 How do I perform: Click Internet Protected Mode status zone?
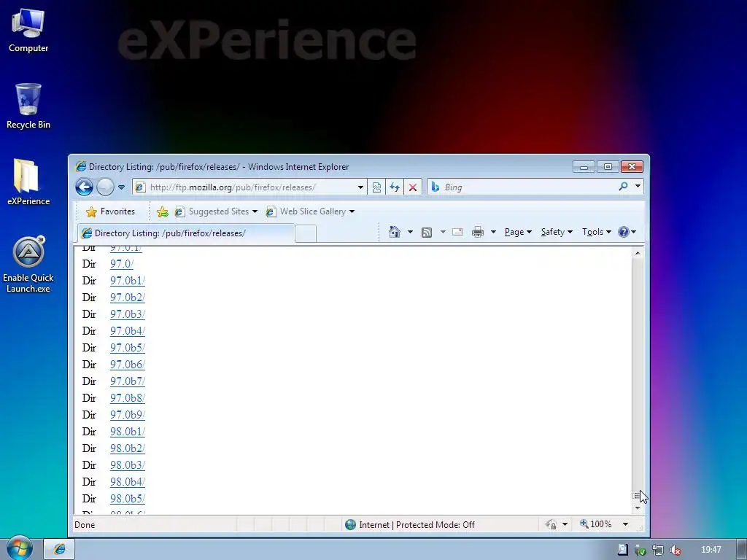click(x=410, y=525)
